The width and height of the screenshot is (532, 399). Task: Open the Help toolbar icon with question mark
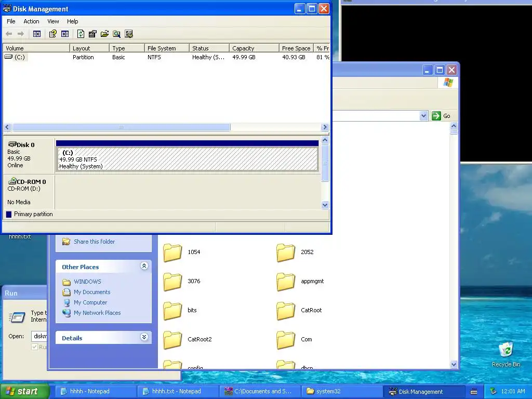tap(52, 34)
